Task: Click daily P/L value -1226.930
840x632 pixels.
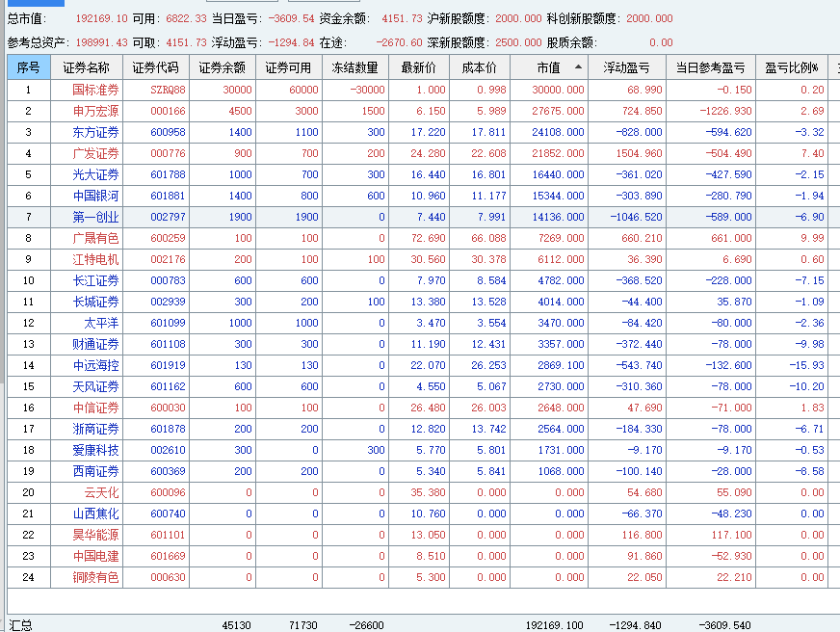Action: point(725,111)
